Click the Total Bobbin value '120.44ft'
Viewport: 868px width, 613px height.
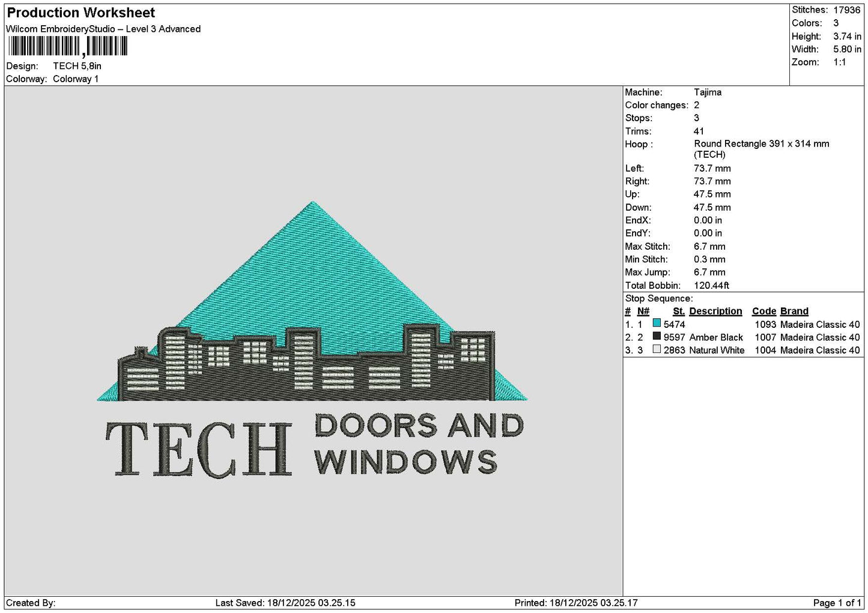pyautogui.click(x=711, y=286)
